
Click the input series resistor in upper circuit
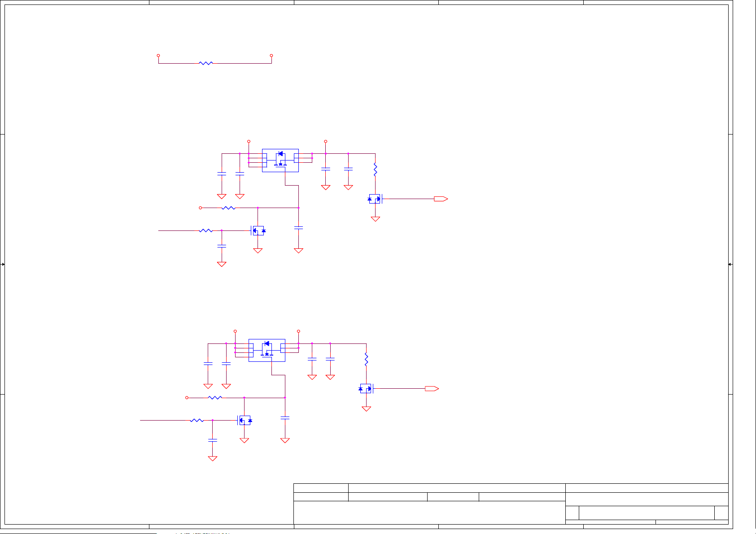(205, 230)
